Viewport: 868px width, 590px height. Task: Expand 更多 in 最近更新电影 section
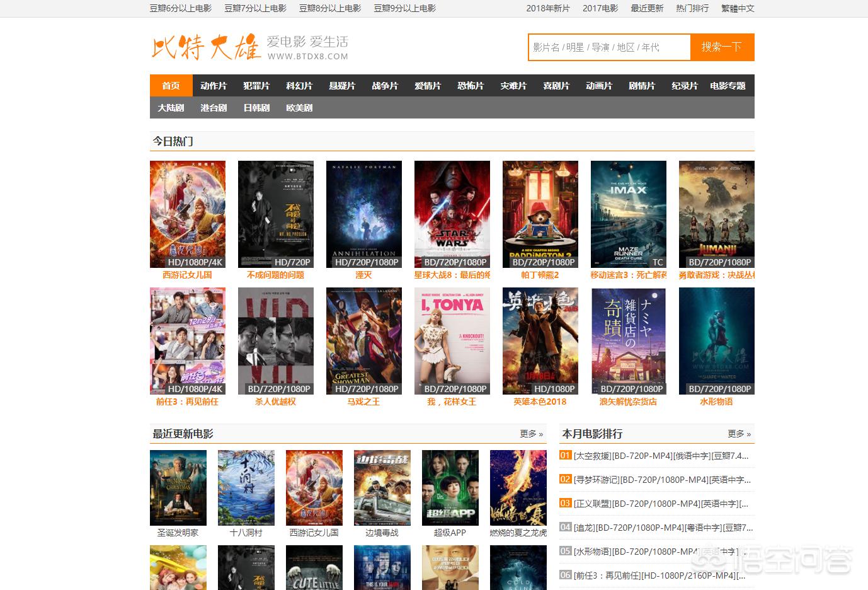pos(532,434)
